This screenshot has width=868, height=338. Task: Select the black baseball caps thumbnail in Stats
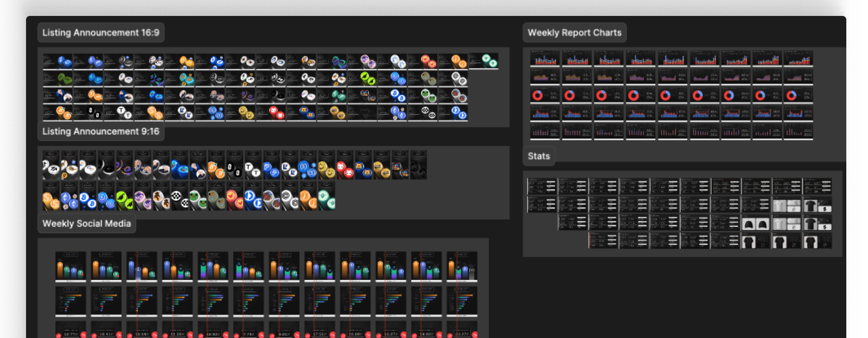tap(756, 223)
